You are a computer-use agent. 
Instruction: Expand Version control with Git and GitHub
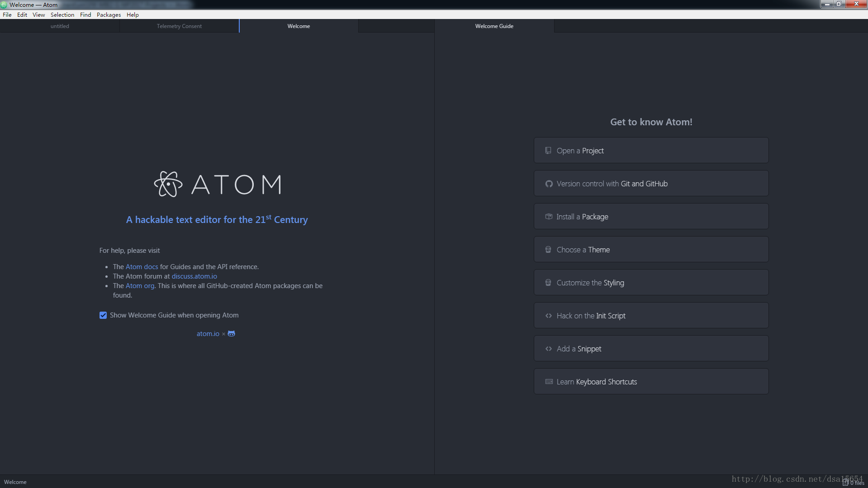click(651, 184)
